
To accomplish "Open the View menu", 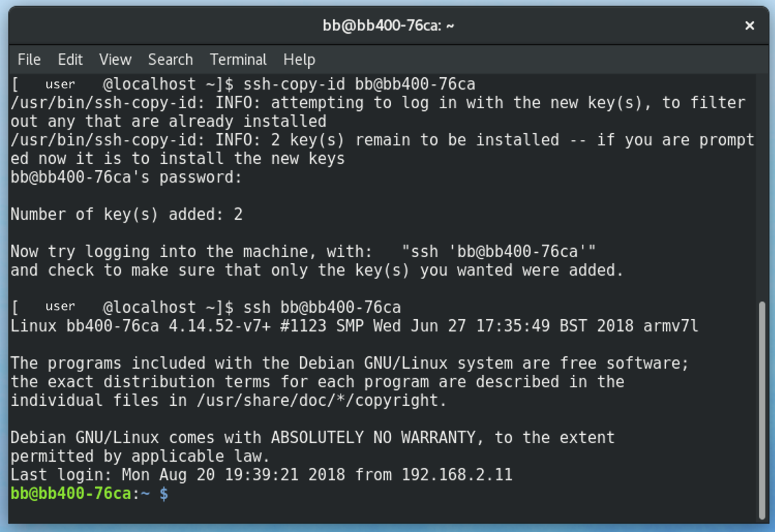I will pos(115,59).
